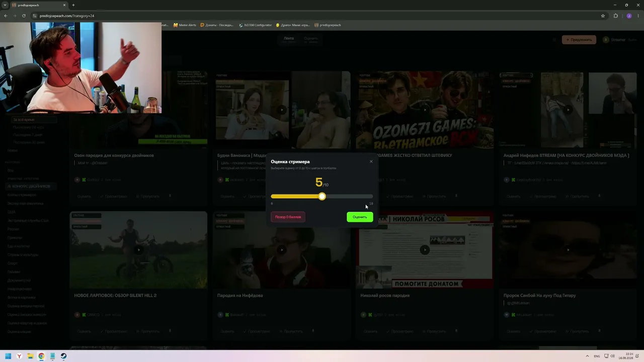Image resolution: width=644 pixels, height=362 pixels.
Task: Open the Россия category
Action: coord(13,229)
